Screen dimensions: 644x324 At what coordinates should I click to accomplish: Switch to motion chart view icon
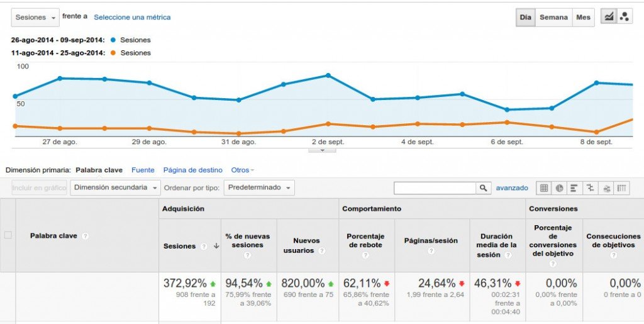pyautogui.click(x=625, y=17)
